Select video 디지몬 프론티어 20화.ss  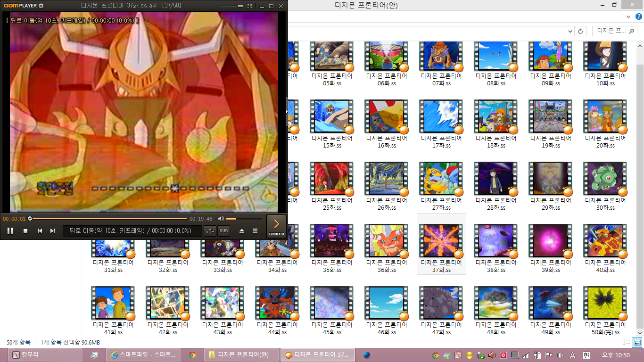coord(605,124)
